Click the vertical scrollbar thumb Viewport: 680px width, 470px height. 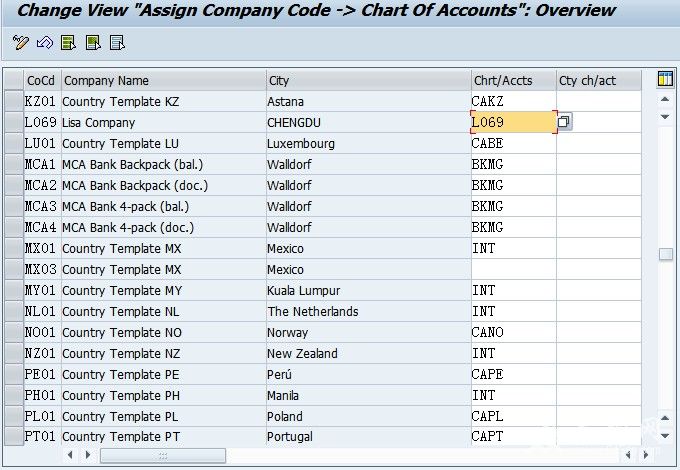[x=665, y=254]
